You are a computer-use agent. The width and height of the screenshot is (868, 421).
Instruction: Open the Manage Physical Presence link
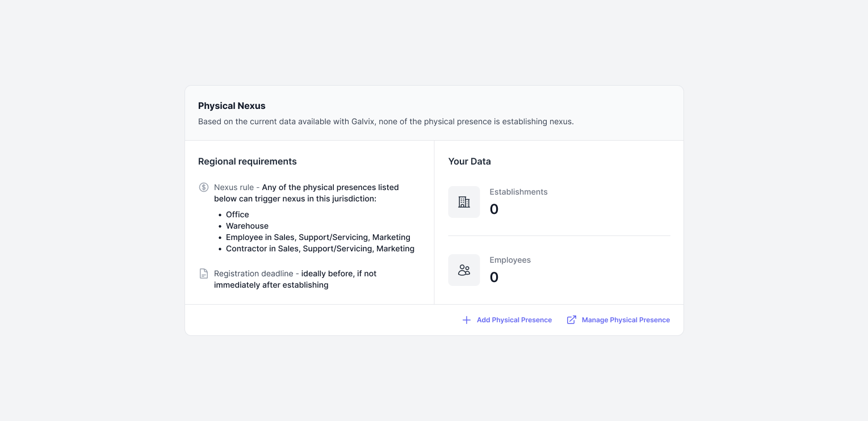pos(618,320)
